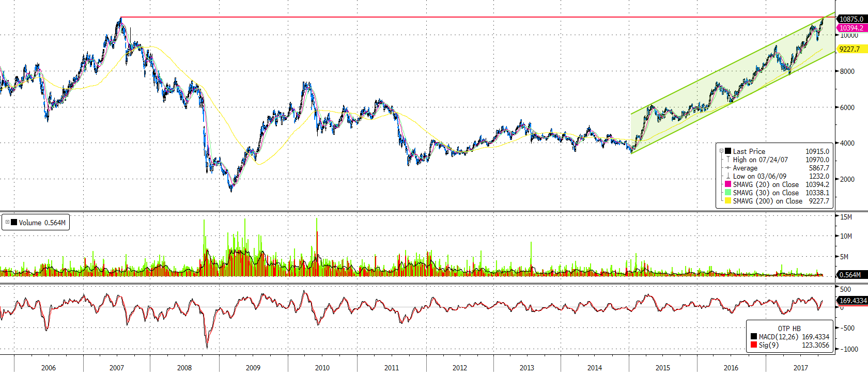
Task: Click the 2010 year label on time axis
Action: 322,368
